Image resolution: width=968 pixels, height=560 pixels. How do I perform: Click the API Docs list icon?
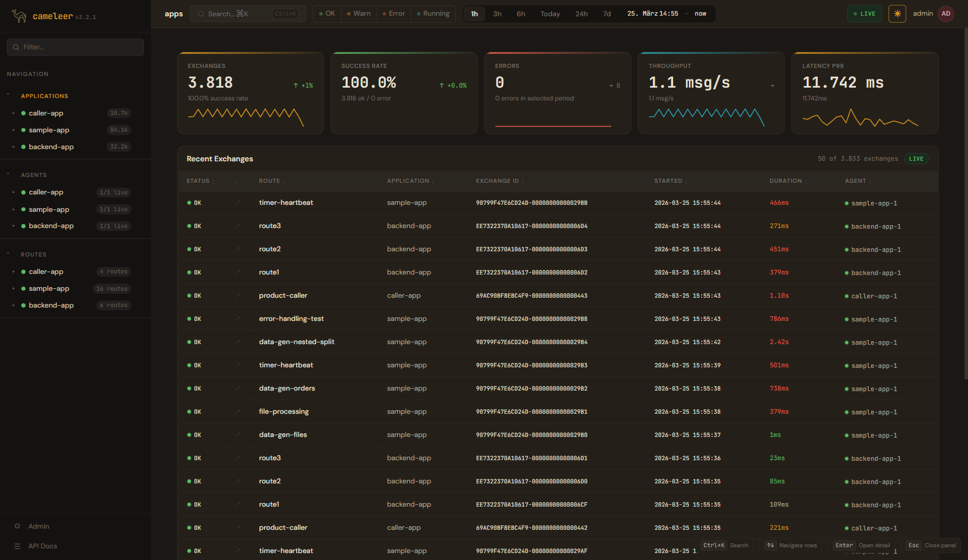(17, 546)
